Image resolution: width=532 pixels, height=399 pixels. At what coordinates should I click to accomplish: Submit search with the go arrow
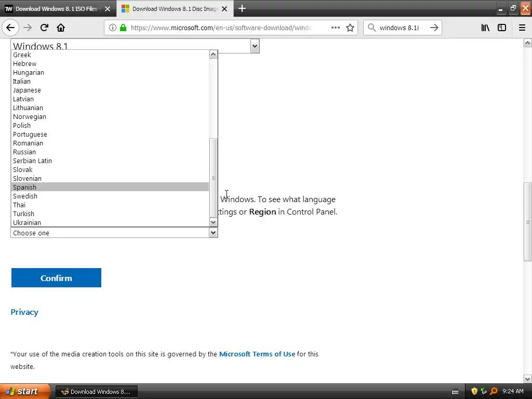tap(434, 28)
